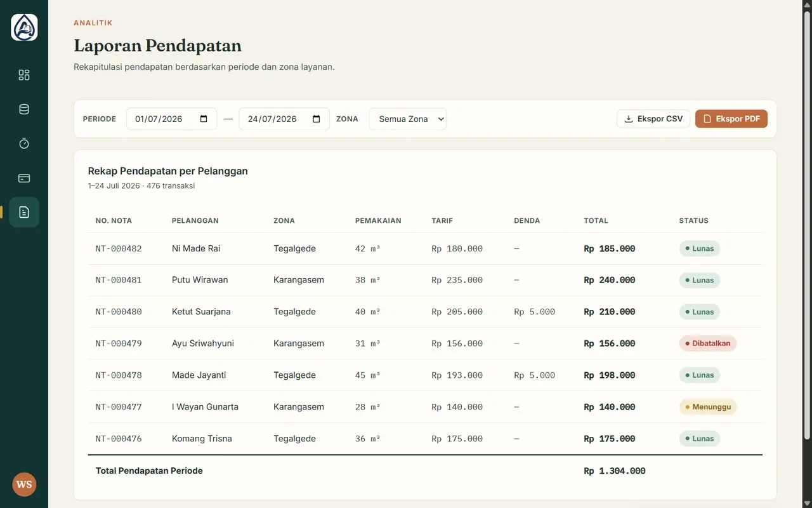
Task: Click the Dibatalkan status badge
Action: tap(708, 344)
